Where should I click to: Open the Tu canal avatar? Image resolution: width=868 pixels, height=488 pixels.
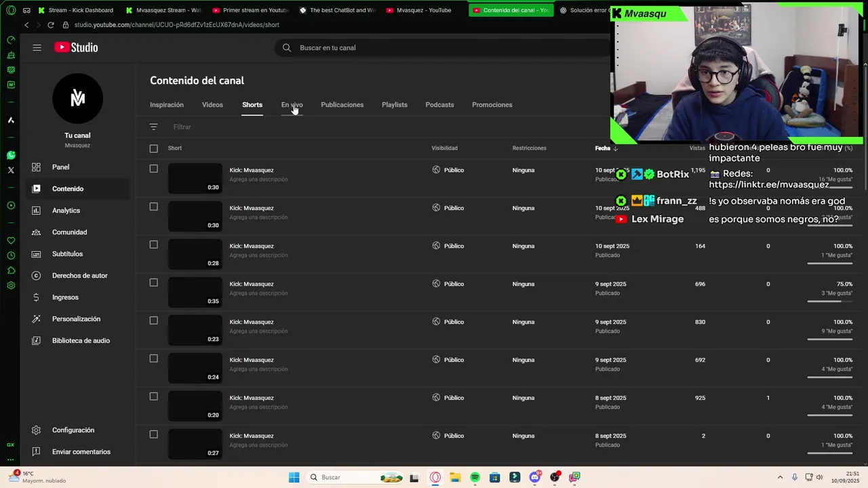coord(77,98)
